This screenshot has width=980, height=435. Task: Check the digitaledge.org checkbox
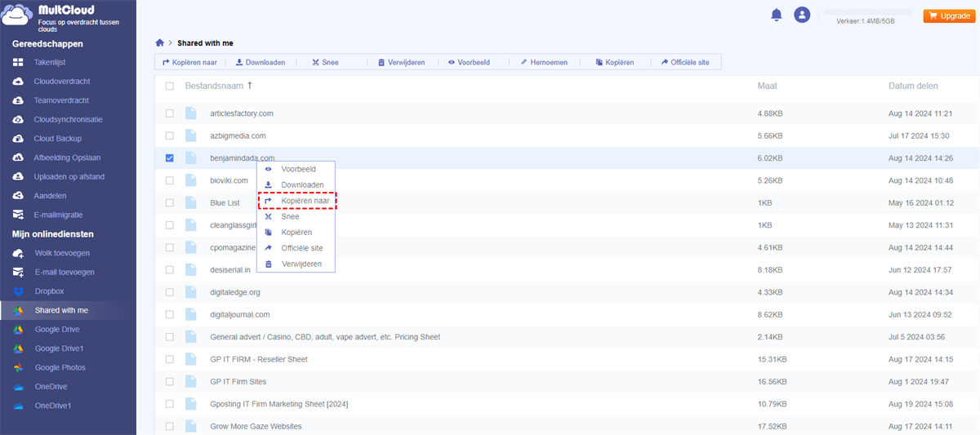[x=170, y=292]
